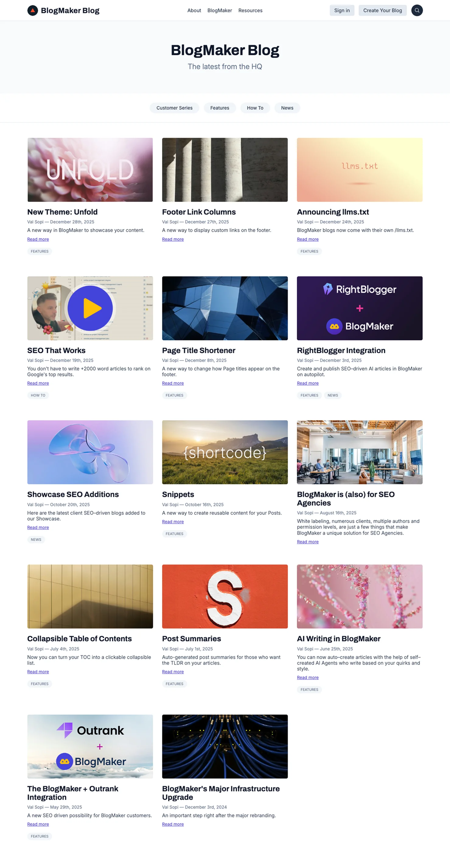Open the Infrastructure Upgrade cables image

pos(225,746)
